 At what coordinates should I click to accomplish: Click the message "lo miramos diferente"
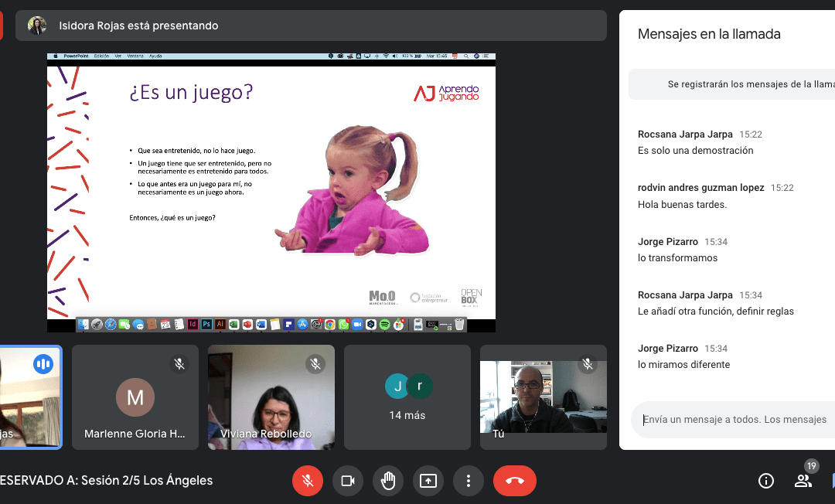683,365
